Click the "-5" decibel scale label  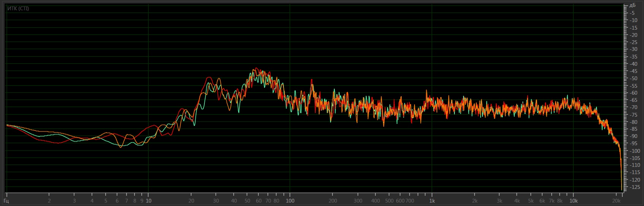click(632, 13)
